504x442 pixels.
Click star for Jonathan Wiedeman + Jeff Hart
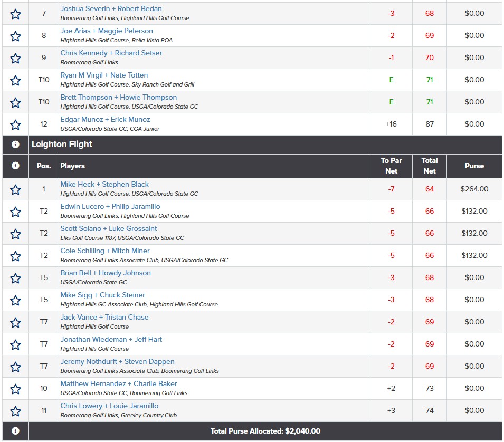(15, 344)
